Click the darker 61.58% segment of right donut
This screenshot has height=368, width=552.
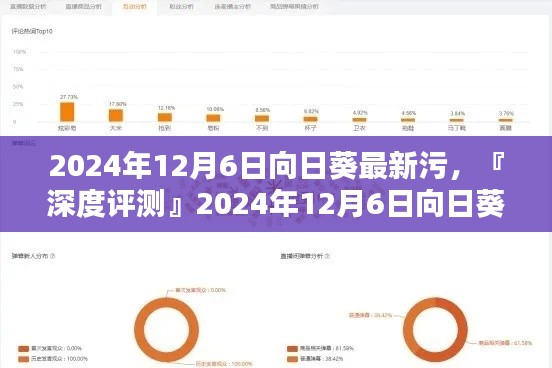point(463,330)
